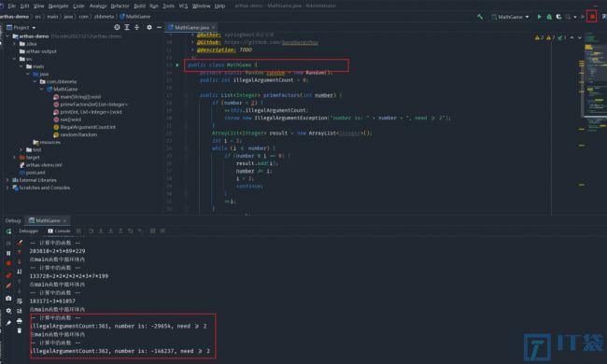Viewport: 607px width, 364px height.
Task: Click the Evaluate Expression icon
Action: click(152, 231)
